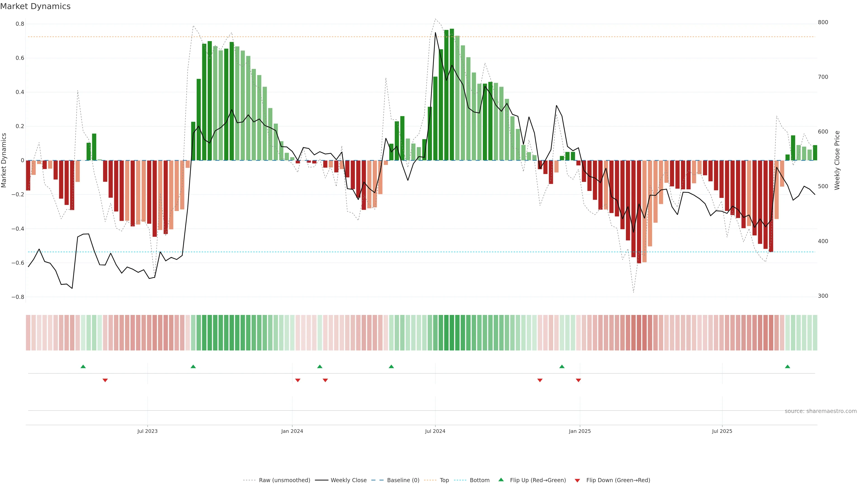Click the Flip Up legend triangle icon
The width and height of the screenshot is (868, 488).
tap(501, 480)
